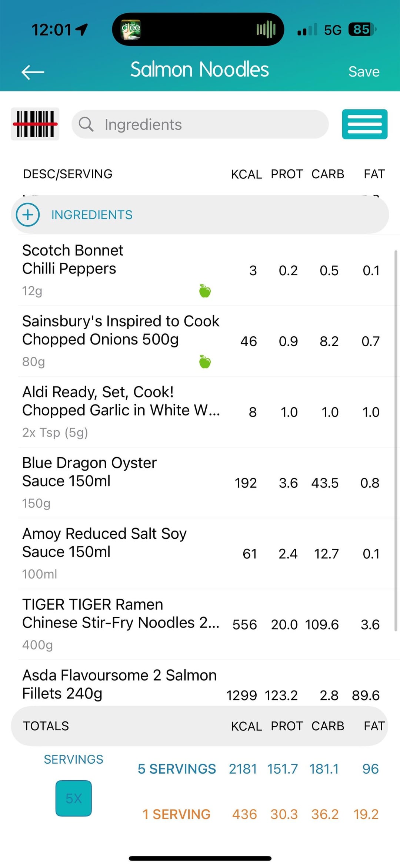Open the barcode scanner
Screen dimensions: 400x868
[35, 124]
